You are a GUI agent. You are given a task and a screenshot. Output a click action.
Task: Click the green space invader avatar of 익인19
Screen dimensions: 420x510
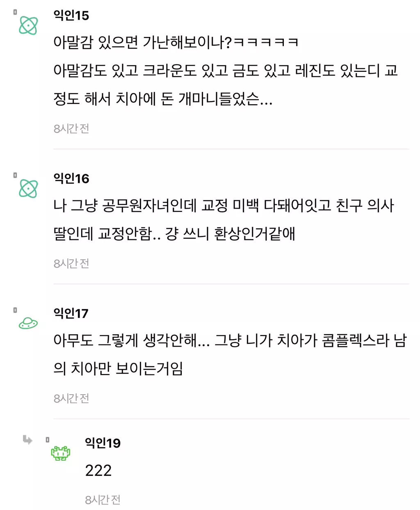coord(60,453)
